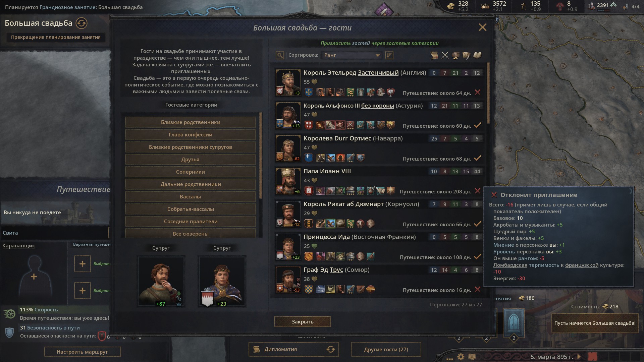Viewport: 644px width, 362px height.
Task: Expand first travel option plus button
Action: click(x=82, y=264)
